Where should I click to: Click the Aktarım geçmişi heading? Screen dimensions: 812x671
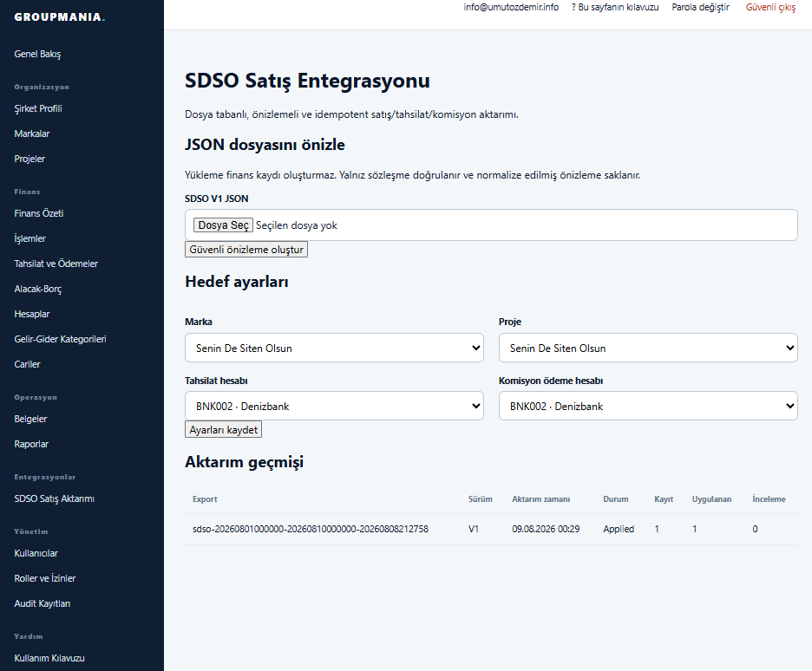pyautogui.click(x=244, y=461)
